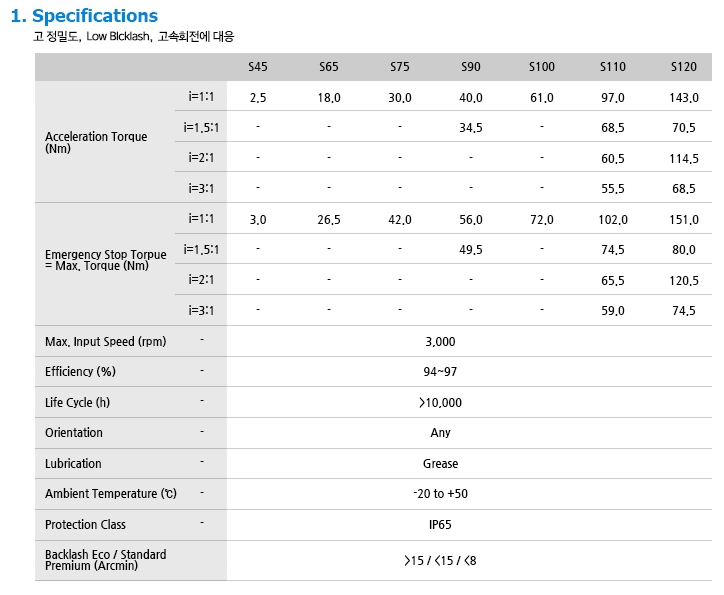Select the S120 column header
The height and width of the screenshot is (595, 724).
pyautogui.click(x=684, y=67)
